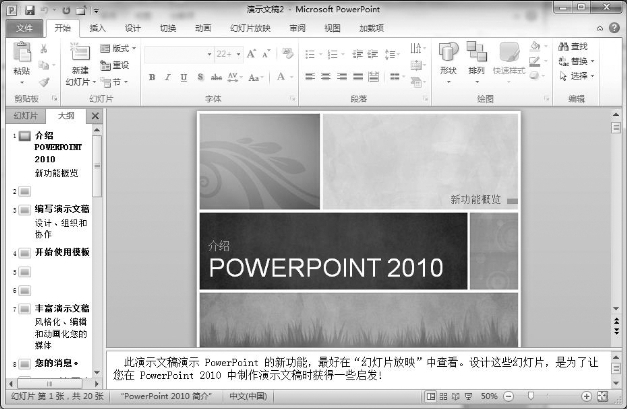The height and width of the screenshot is (409, 627).
Task: Click the Save icon in Quick Access
Action: pyautogui.click(x=30, y=10)
